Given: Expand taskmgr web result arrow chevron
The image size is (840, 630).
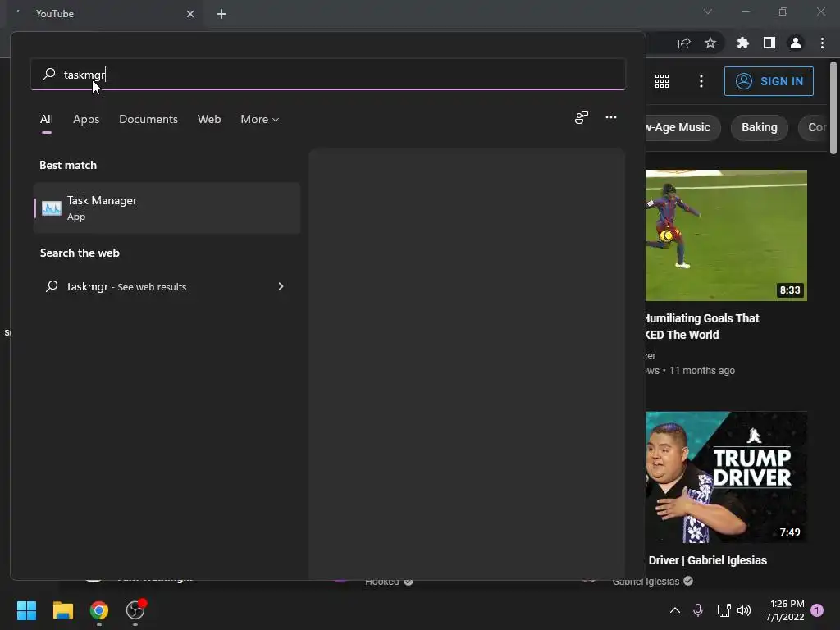Looking at the screenshot, I should pyautogui.click(x=281, y=286).
